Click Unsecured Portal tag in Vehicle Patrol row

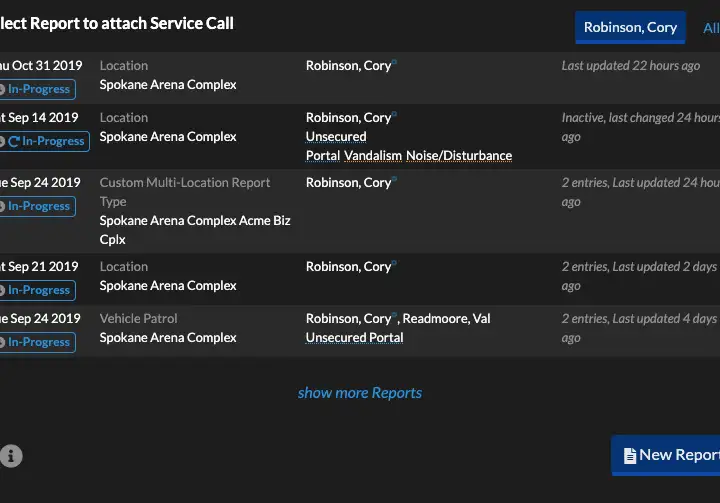(x=354, y=338)
